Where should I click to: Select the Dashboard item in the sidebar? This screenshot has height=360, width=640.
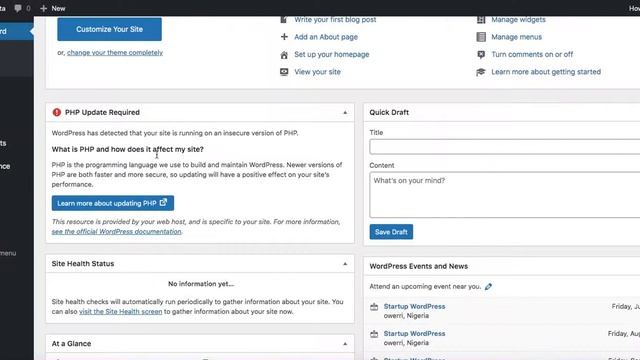click(x=16, y=31)
